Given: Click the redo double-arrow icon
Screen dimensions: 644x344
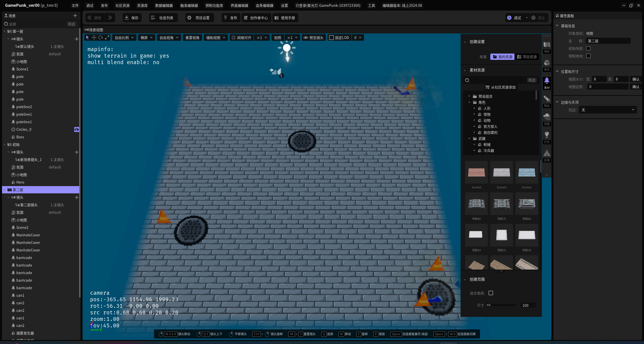Looking at the screenshot, I should point(110,18).
